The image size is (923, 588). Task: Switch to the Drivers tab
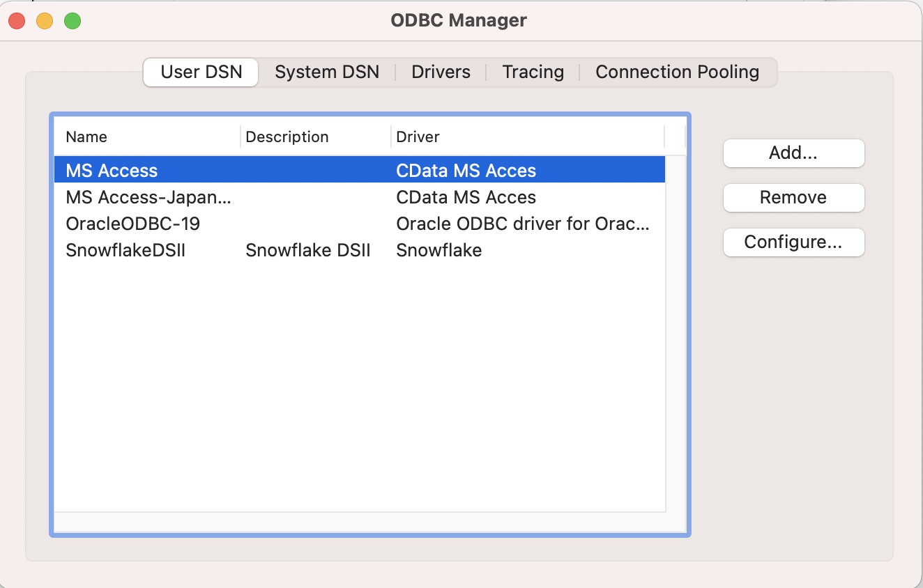[x=441, y=72]
